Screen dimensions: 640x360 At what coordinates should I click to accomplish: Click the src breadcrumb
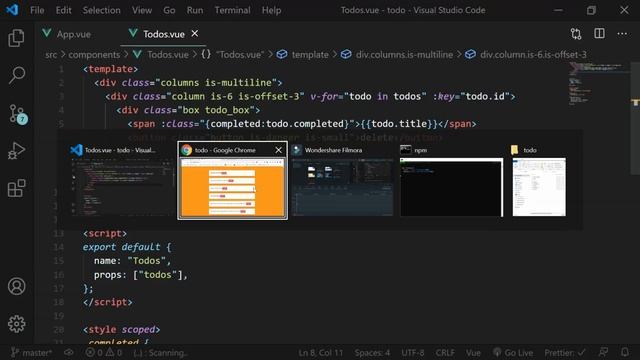coord(51,55)
